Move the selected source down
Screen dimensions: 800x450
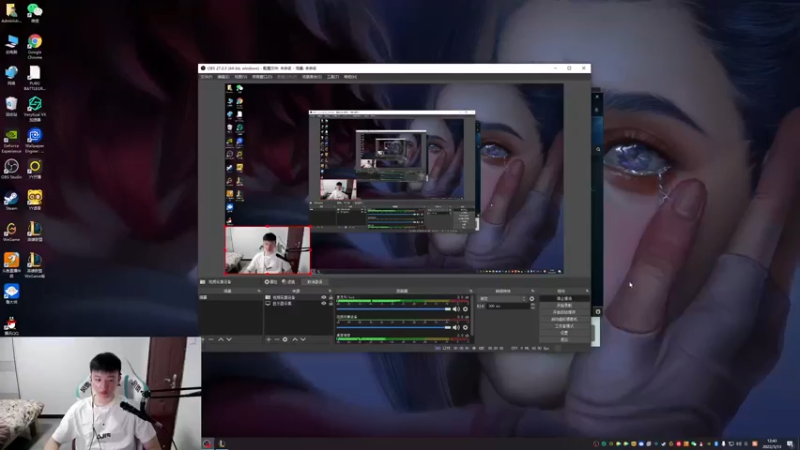coord(303,339)
